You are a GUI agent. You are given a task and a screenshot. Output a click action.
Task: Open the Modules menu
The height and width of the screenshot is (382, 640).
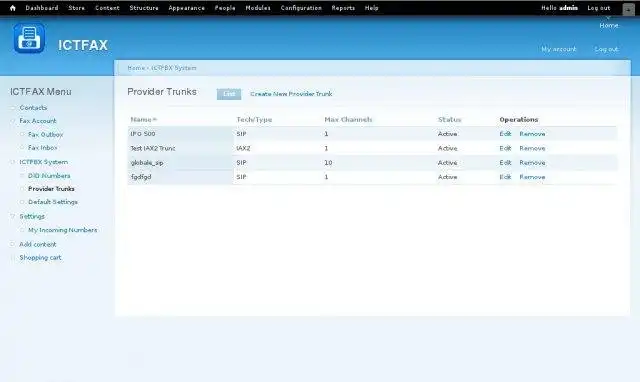(258, 8)
